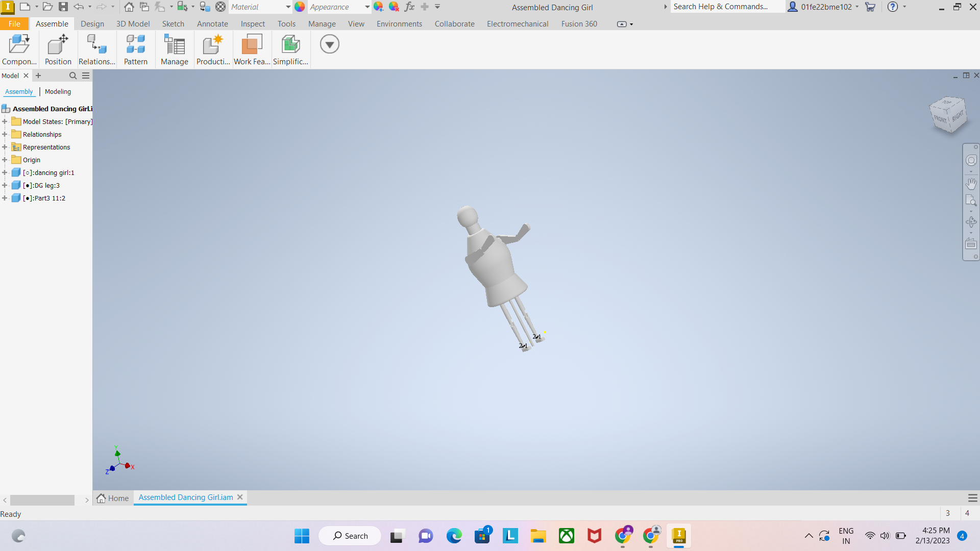Expand the Relationships folder in model browser
Viewport: 980px width, 551px height.
click(x=5, y=134)
